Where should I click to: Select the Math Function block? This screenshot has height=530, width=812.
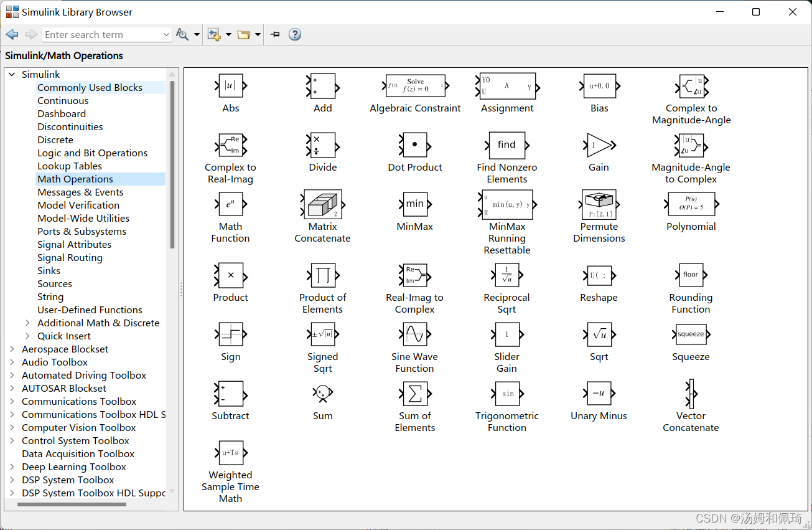pyautogui.click(x=230, y=204)
